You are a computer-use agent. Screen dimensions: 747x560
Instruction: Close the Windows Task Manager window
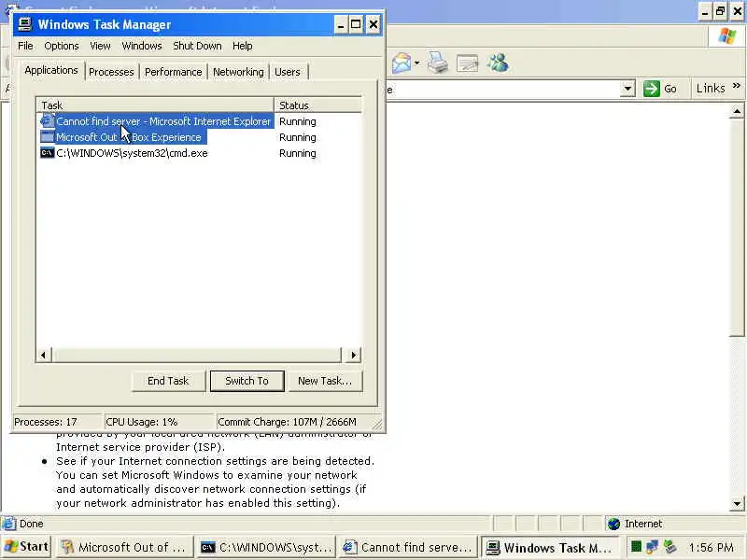coord(373,25)
